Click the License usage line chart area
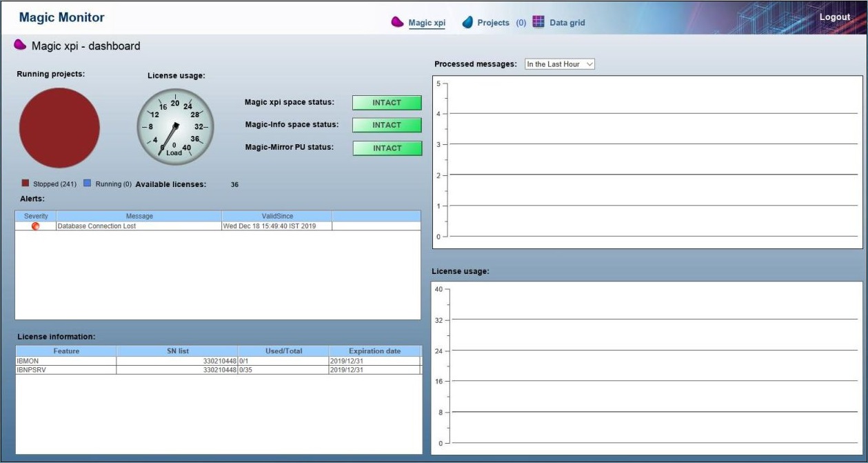Screen dimensions: 868x463 (647, 368)
